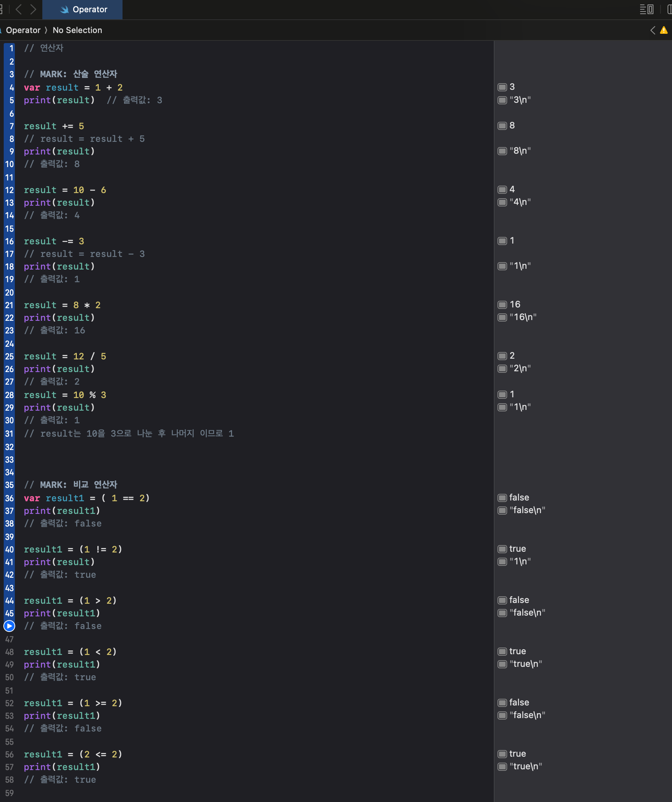Screen dimensions: 672x802
Task: Click line number 48 in gutter
Action: click(10, 652)
